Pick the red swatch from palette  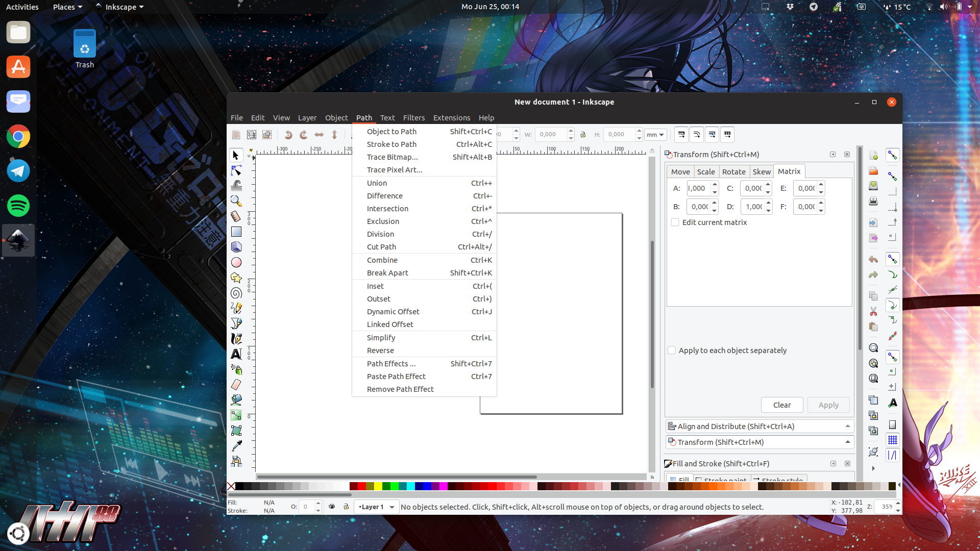point(362,486)
